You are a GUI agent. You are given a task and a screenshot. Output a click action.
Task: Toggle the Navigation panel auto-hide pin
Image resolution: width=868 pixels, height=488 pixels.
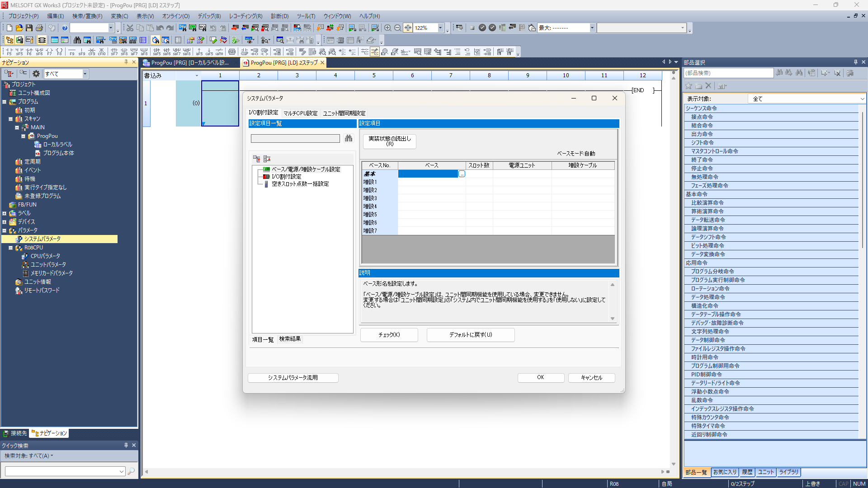[126, 62]
